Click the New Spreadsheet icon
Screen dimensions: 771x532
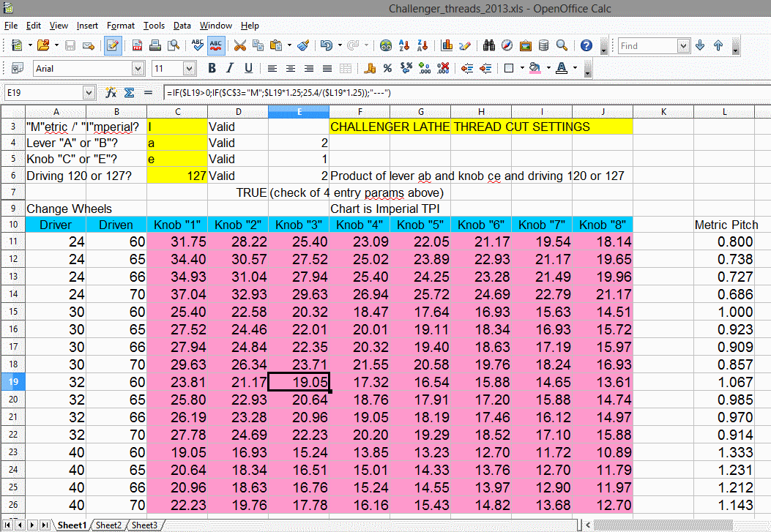tap(17, 45)
